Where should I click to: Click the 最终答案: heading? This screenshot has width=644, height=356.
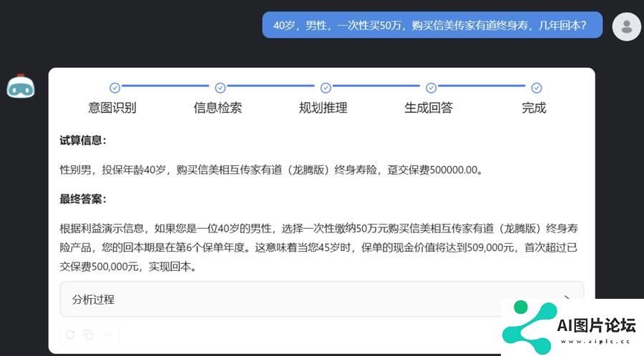83,199
